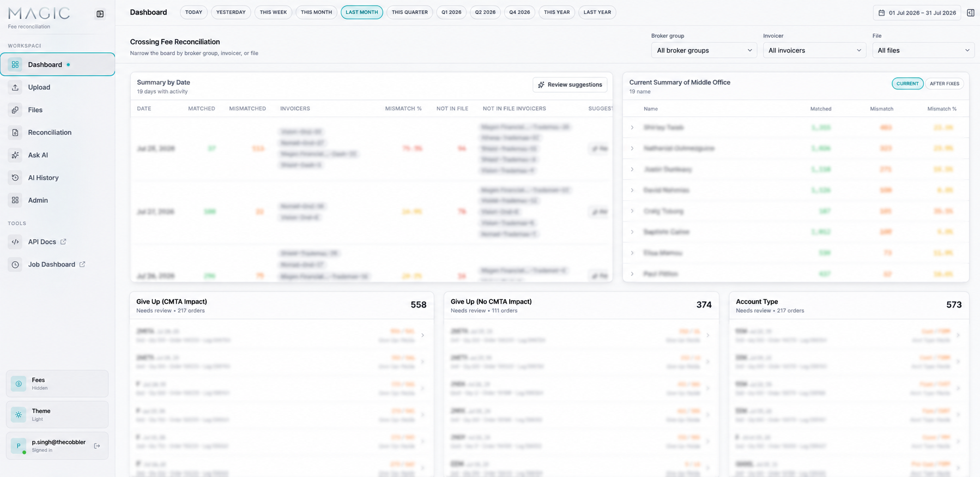Collapse the sidebar using the panel icon
This screenshot has height=477, width=980.
click(100, 14)
